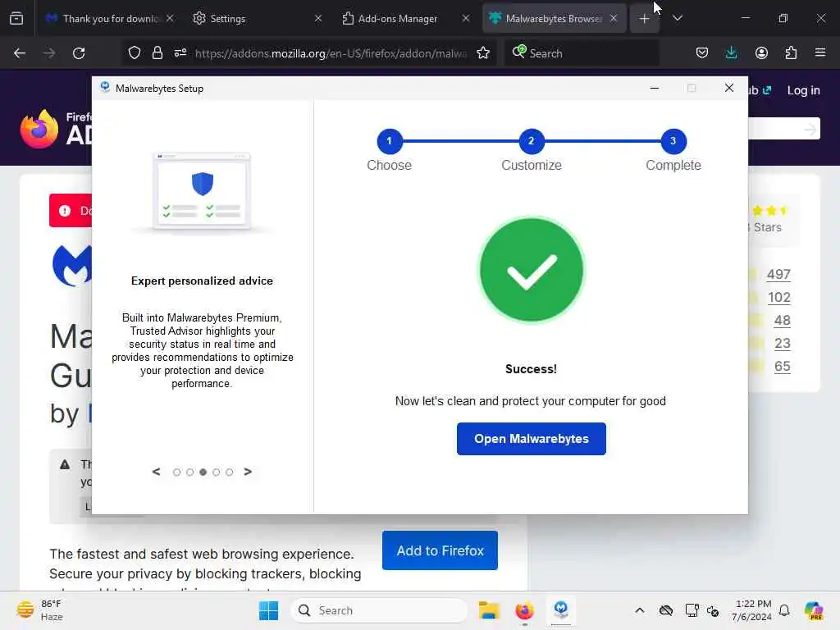The image size is (840, 630).
Task: Open tracking protection shield icon
Action: click(135, 52)
